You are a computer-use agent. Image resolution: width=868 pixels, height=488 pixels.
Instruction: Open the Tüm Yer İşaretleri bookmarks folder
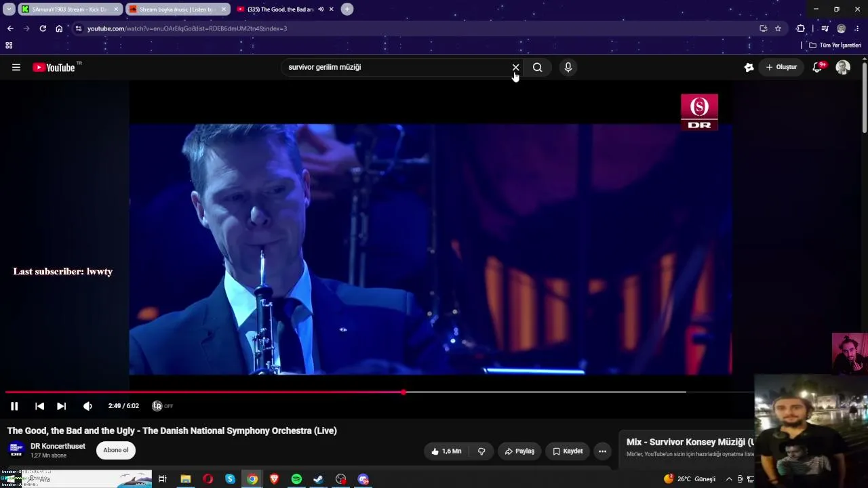835,45
